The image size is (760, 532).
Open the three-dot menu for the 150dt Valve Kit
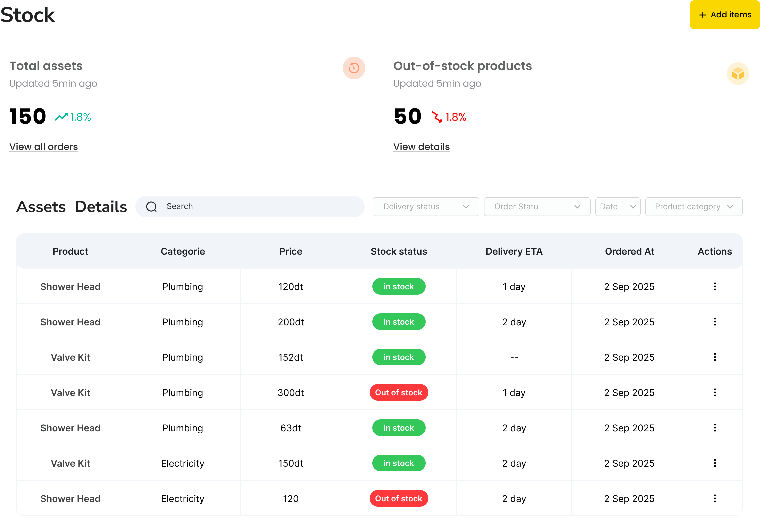tap(715, 463)
